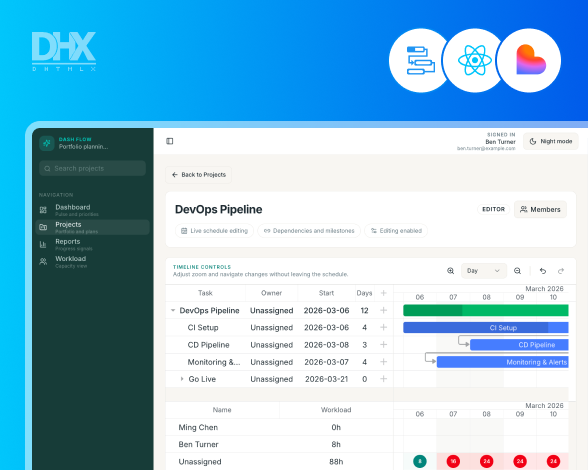Image resolution: width=588 pixels, height=470 pixels.
Task: Select the CD Pipeline Gantt bar
Action: (x=519, y=345)
